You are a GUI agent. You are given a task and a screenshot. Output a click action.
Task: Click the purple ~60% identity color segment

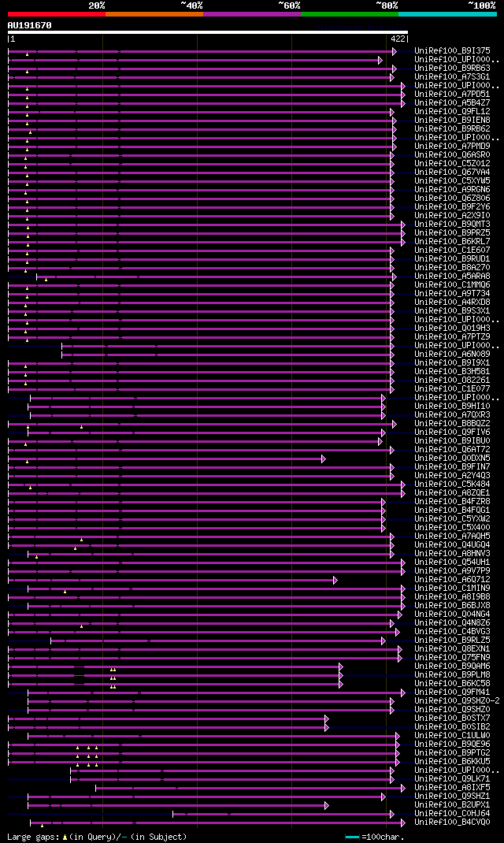252,14
